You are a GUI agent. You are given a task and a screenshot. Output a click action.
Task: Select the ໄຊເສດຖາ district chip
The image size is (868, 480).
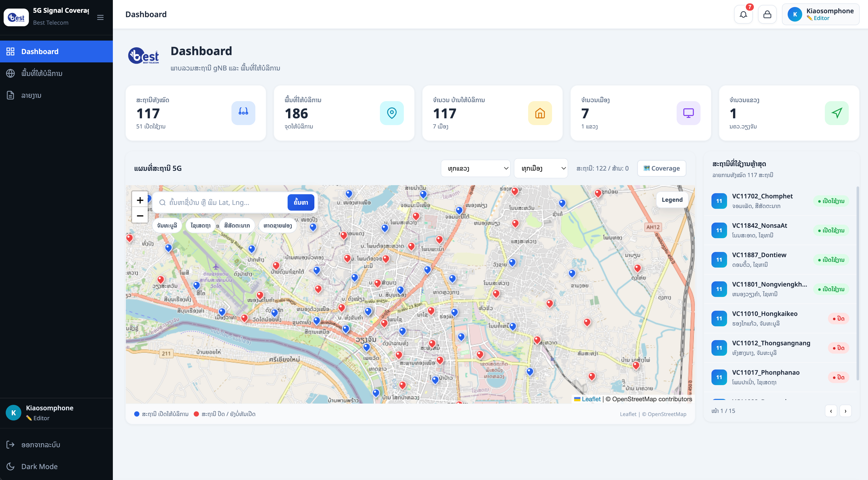(200, 225)
